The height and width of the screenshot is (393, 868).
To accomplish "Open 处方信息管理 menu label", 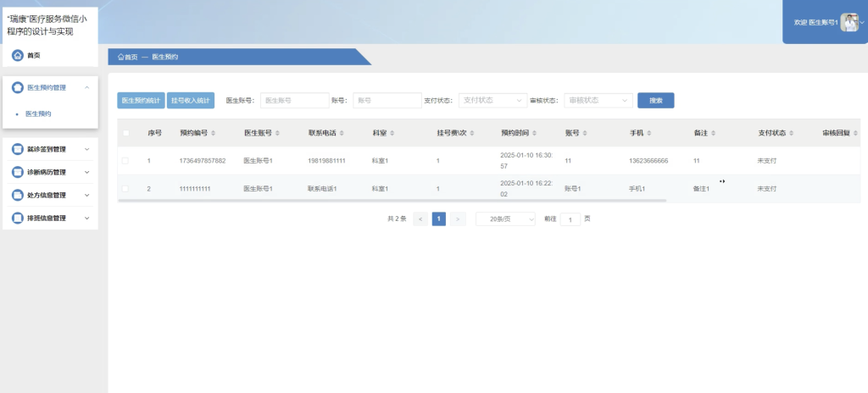I will 47,196.
